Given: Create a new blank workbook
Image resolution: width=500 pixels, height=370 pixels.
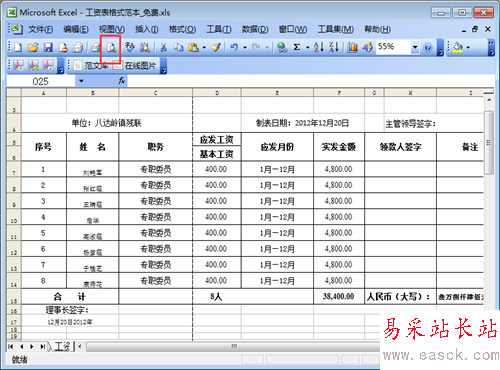Looking at the screenshot, I should click(x=18, y=48).
